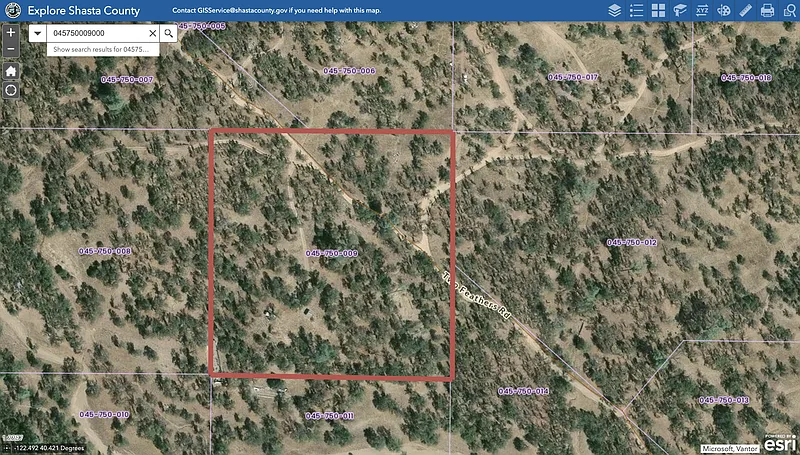Open the Query search tool
The width and height of the screenshot is (800, 455).
point(788,10)
